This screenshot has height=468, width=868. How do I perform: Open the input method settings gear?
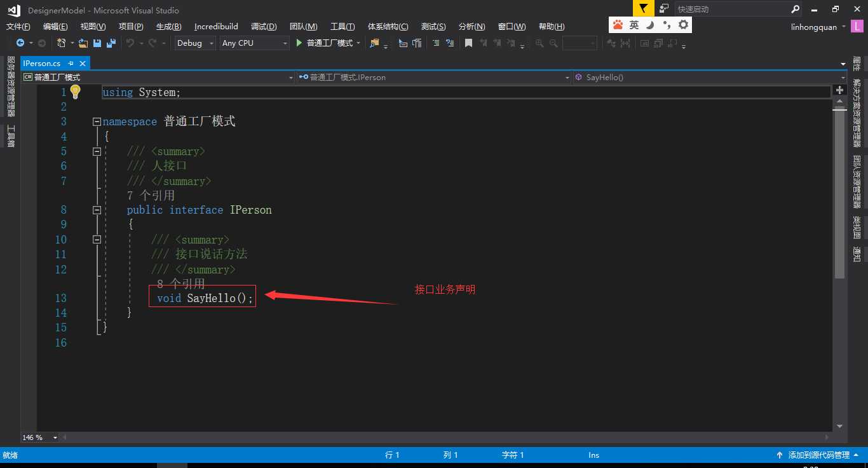[x=683, y=25]
